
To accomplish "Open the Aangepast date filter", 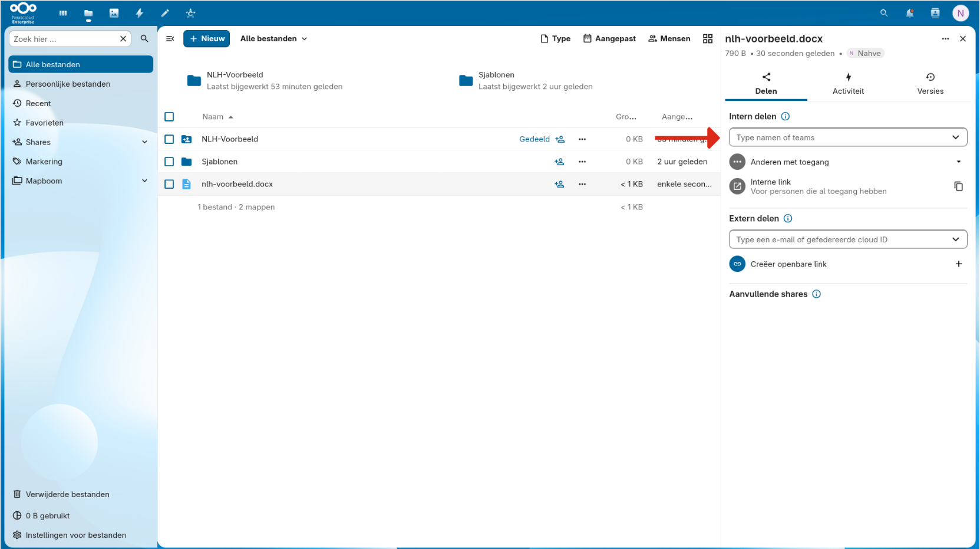I will (609, 39).
